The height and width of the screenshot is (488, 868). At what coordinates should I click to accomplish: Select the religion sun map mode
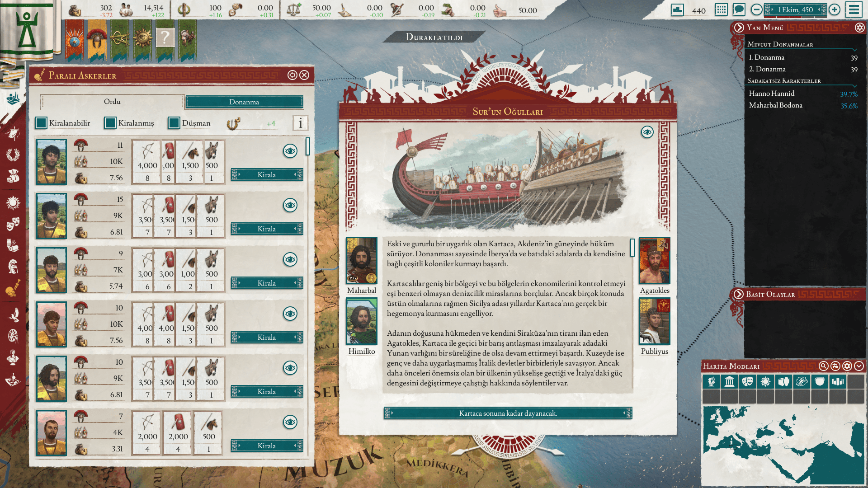[765, 382]
